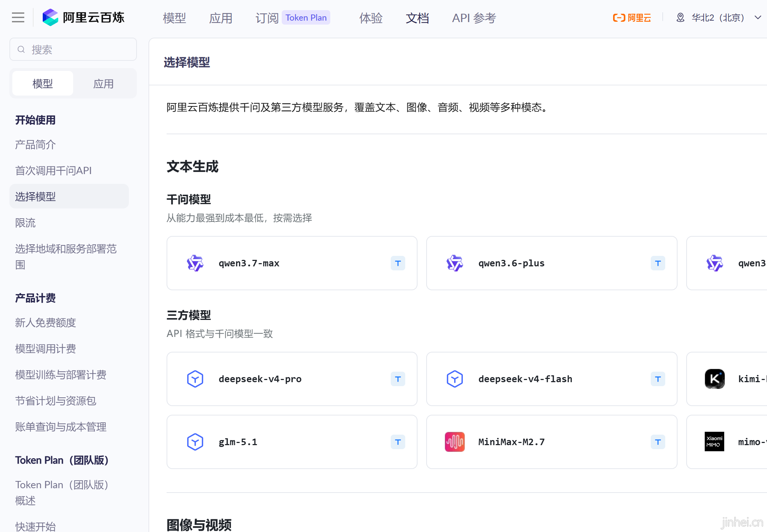Screen dimensions: 767x532
Task: Open the 模型 top navigation item
Action: click(x=175, y=18)
